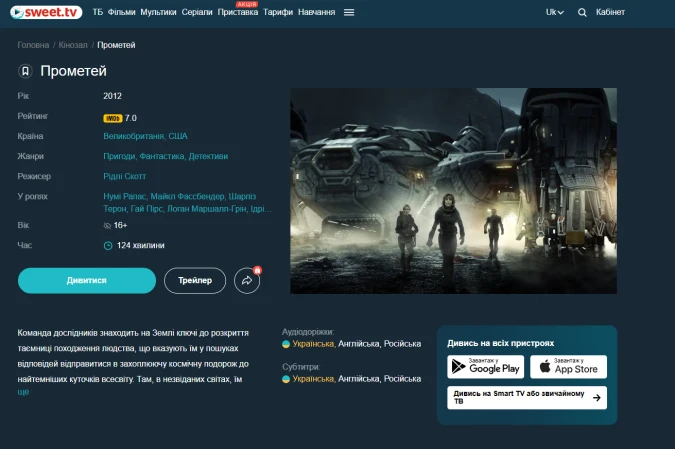Click the clock icon next to 124 хвилини
Screen dimensions: 675x449
point(108,246)
